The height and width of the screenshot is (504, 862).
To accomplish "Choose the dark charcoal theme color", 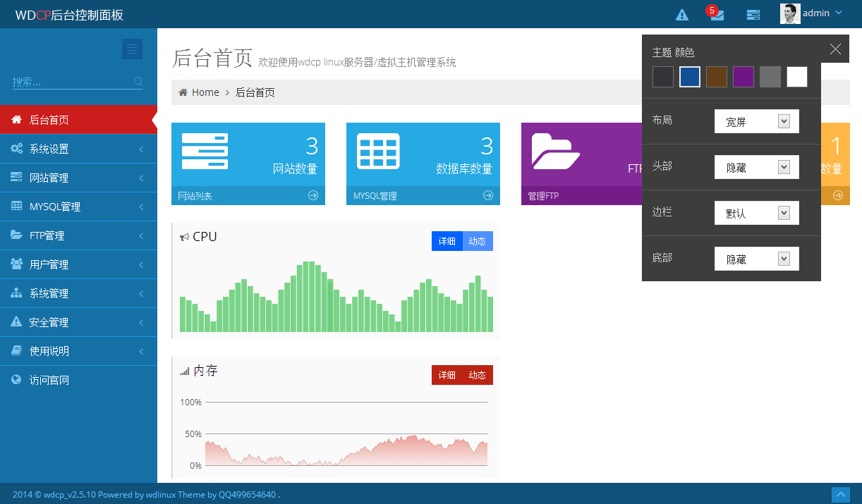I will point(663,77).
